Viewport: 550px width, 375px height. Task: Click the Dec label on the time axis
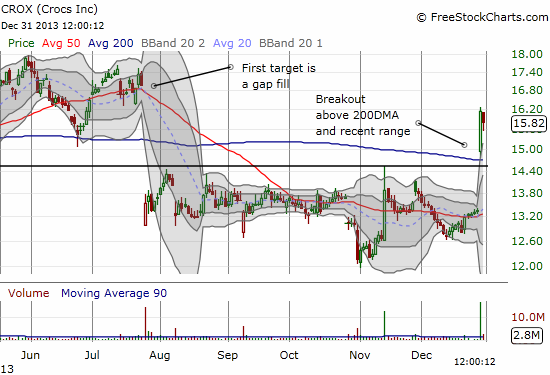pyautogui.click(x=421, y=355)
